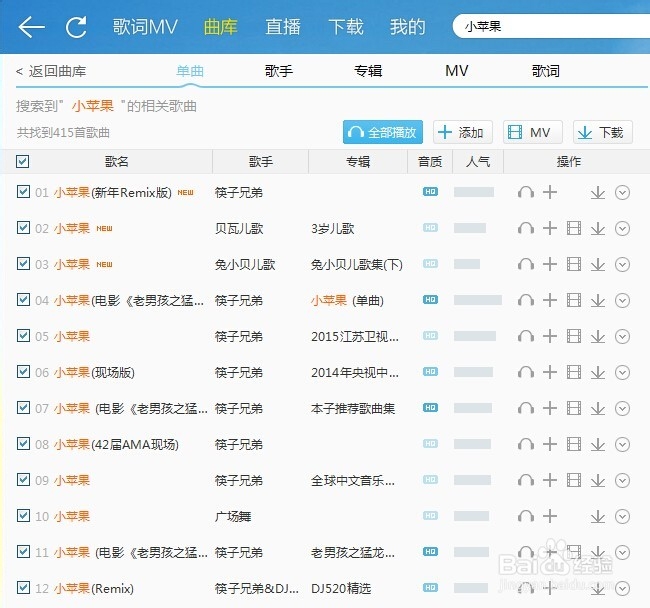Return via 返回曲库 link

51,71
